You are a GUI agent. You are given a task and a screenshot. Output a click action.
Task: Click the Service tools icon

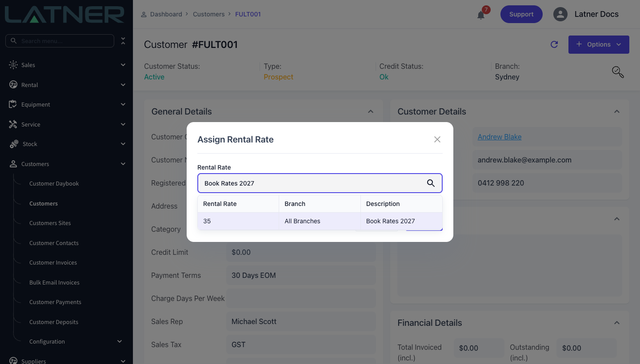point(13,124)
